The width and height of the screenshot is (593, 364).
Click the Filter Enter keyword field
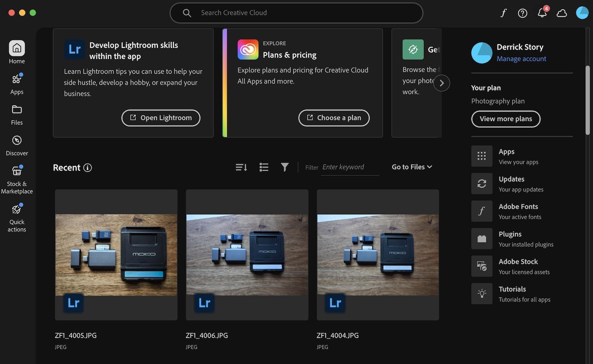[350, 167]
